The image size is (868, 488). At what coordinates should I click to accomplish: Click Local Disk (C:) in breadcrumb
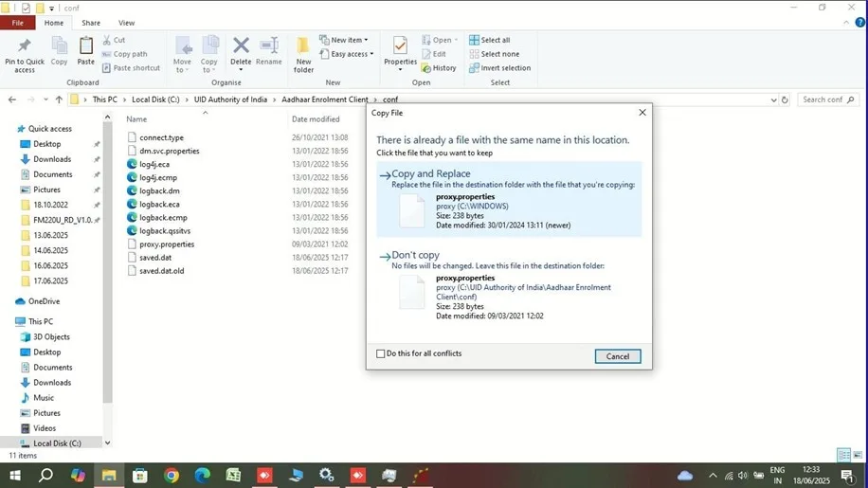tap(155, 99)
